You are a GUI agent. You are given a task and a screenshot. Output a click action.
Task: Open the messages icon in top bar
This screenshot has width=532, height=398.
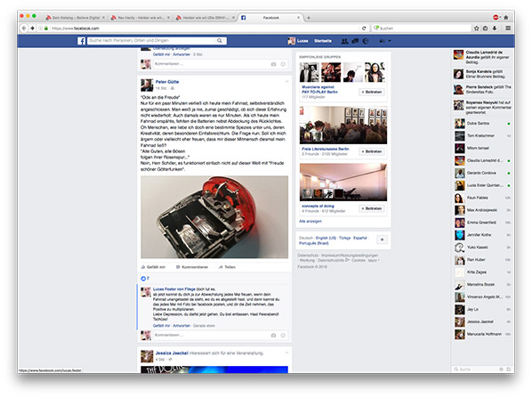pyautogui.click(x=355, y=41)
